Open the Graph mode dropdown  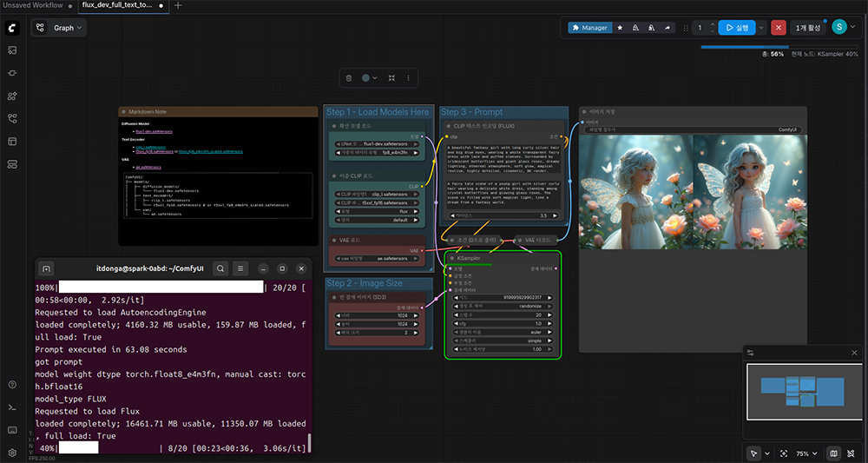[x=59, y=28]
